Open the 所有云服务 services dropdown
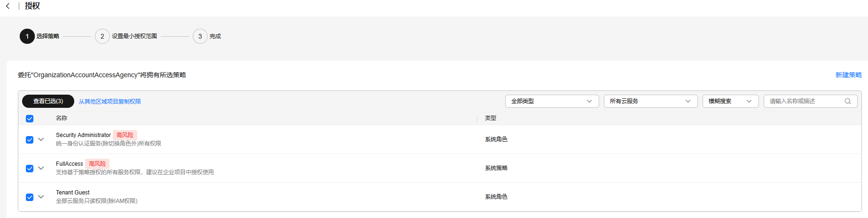The width and height of the screenshot is (868, 218). (651, 101)
